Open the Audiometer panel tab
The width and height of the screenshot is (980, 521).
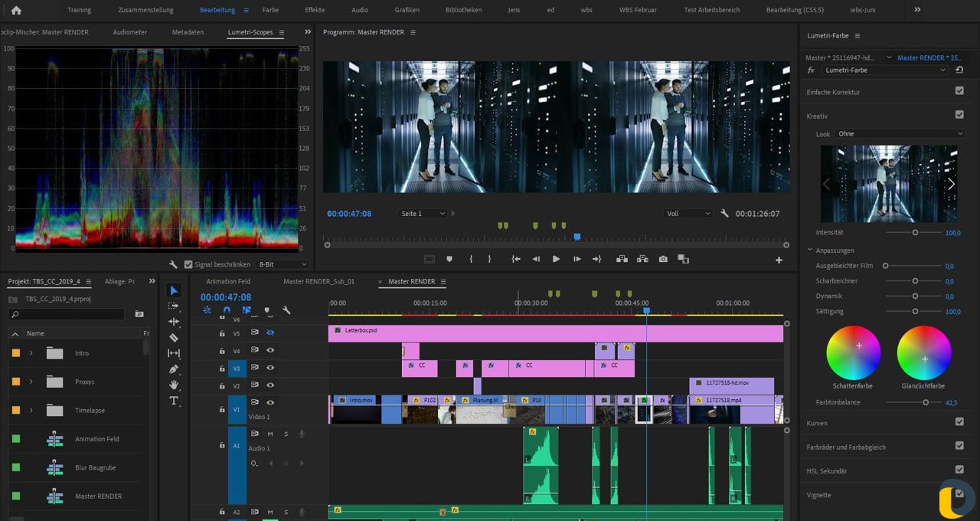pos(130,32)
